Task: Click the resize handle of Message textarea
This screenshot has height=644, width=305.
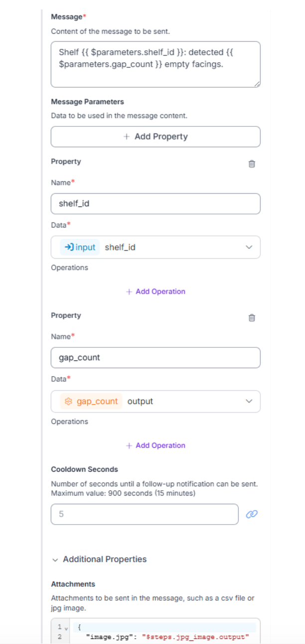Action: 257,85
